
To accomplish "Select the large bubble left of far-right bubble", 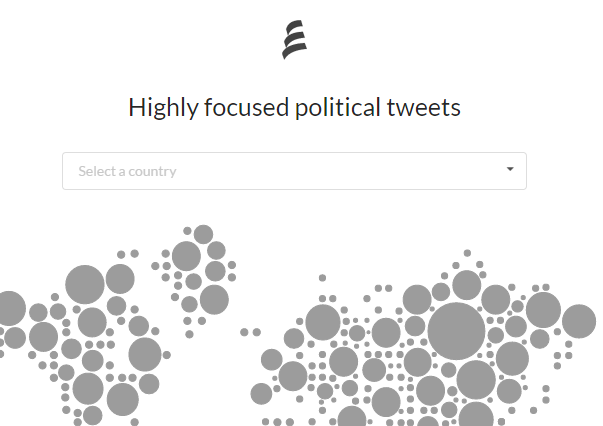I will point(543,310).
